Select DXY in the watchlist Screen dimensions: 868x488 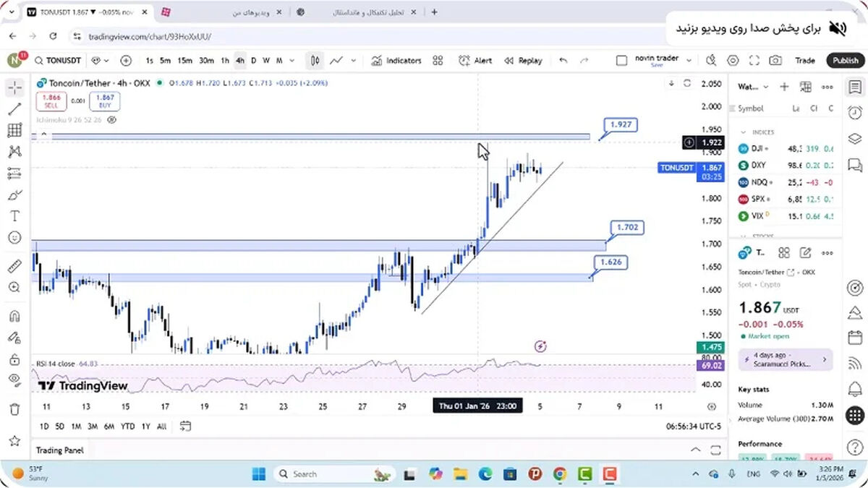tap(786, 165)
